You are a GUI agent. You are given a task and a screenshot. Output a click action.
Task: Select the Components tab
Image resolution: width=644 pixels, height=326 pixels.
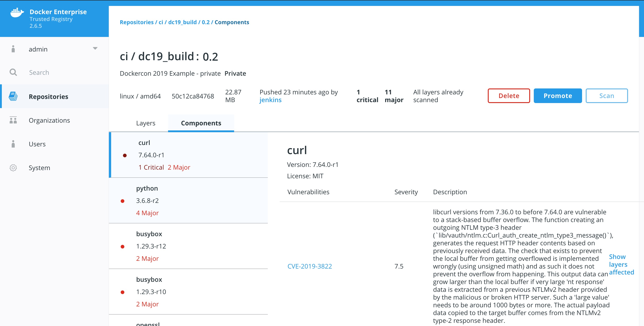click(201, 123)
